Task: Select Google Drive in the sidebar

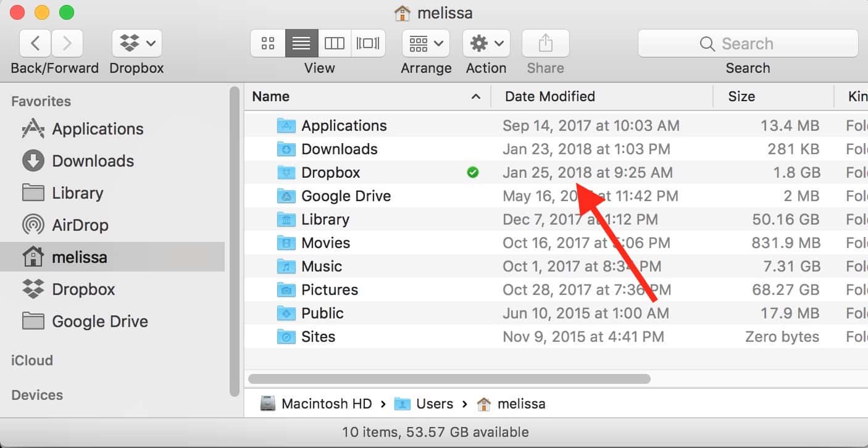Action: [99, 321]
